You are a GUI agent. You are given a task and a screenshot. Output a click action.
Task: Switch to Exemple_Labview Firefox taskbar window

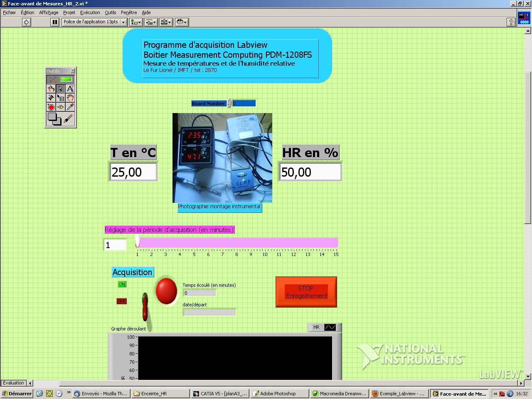click(x=399, y=394)
